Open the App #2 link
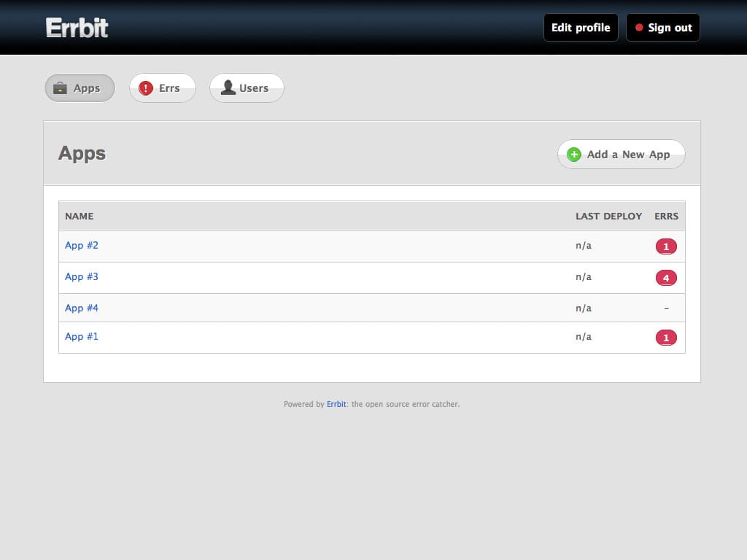 click(82, 246)
